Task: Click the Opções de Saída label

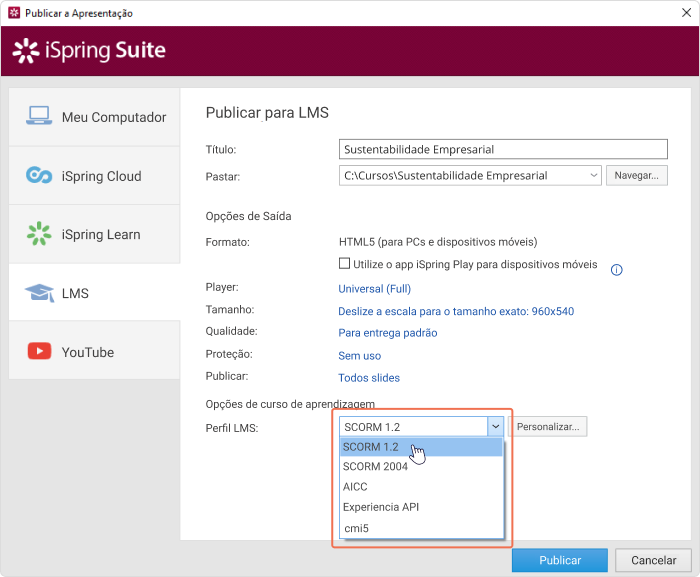Action: click(248, 216)
